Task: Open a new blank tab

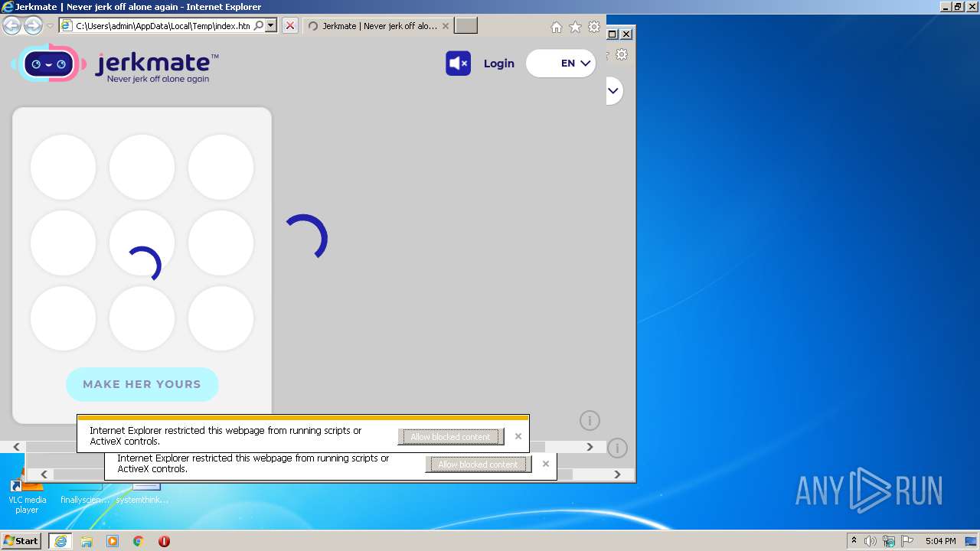Action: [465, 26]
